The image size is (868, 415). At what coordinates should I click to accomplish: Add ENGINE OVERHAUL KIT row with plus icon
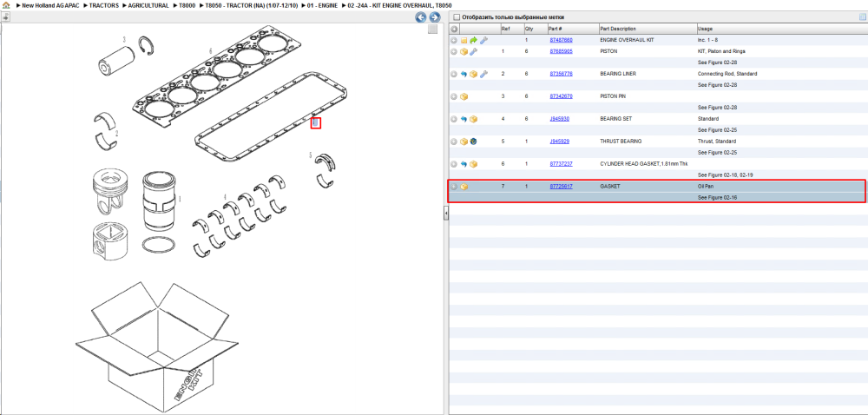454,41
